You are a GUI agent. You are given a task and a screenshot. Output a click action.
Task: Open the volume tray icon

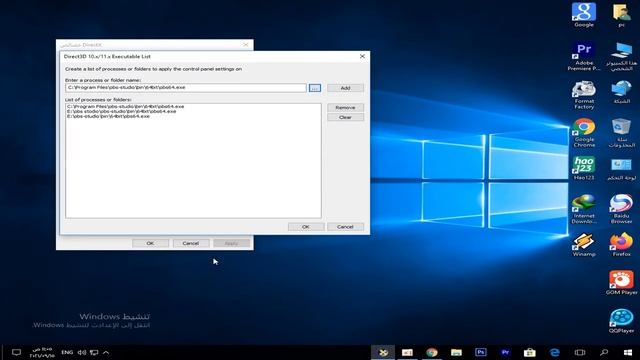pos(82,352)
